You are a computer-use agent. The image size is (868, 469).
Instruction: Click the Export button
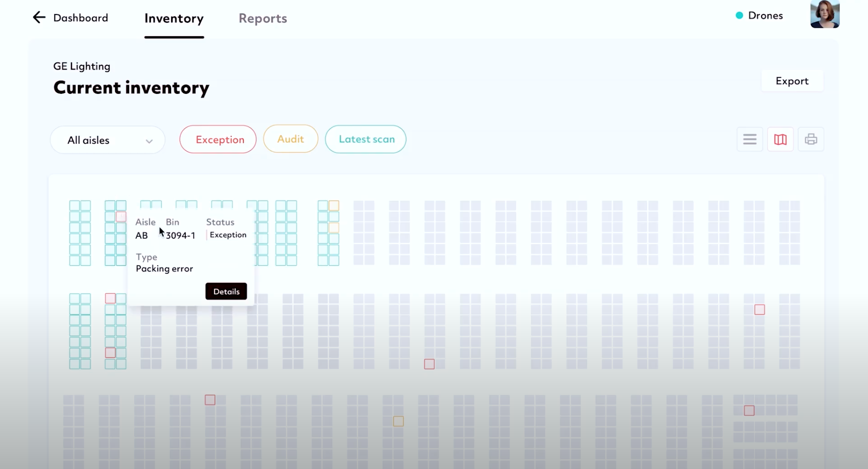(x=792, y=81)
